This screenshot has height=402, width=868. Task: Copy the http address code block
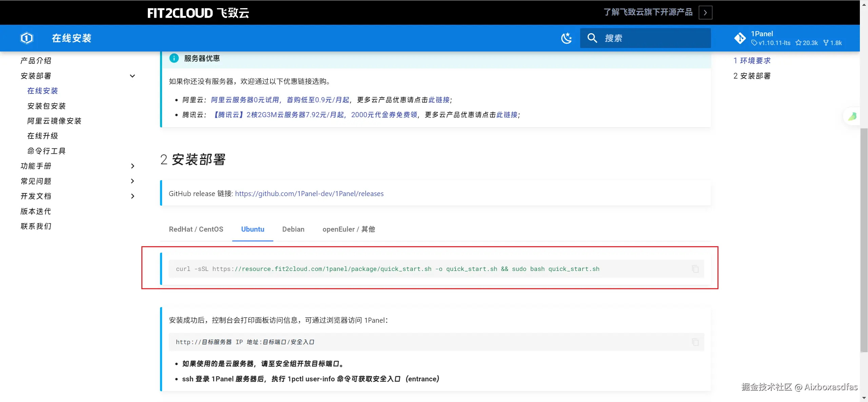pyautogui.click(x=695, y=342)
